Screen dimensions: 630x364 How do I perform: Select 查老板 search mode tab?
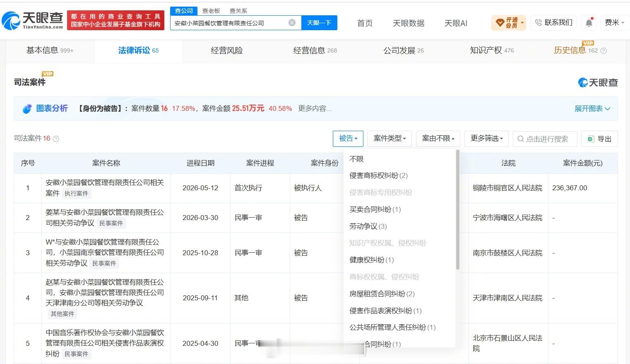(x=211, y=11)
